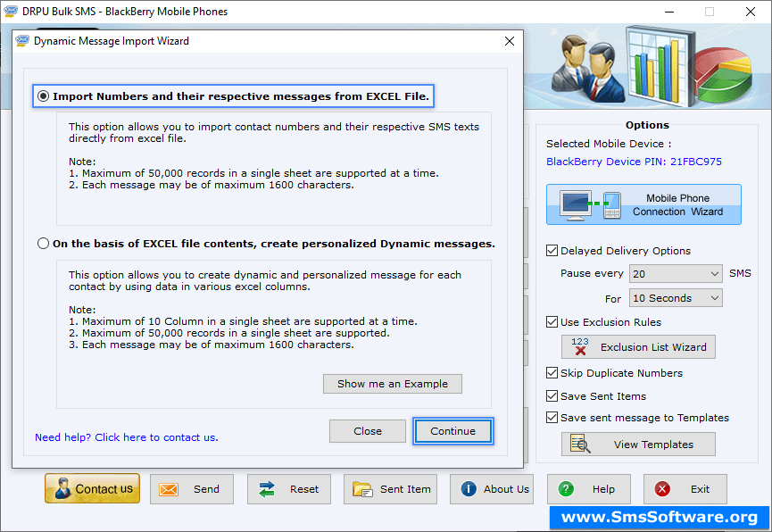Image resolution: width=772 pixels, height=532 pixels.
Task: Open the For 10 Seconds dropdown
Action: (x=676, y=298)
